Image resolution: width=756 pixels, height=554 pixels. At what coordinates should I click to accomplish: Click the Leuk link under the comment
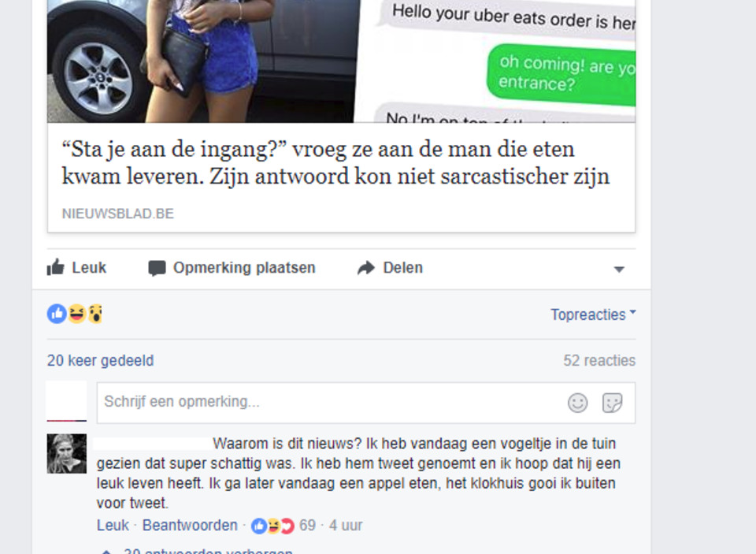[113, 526]
